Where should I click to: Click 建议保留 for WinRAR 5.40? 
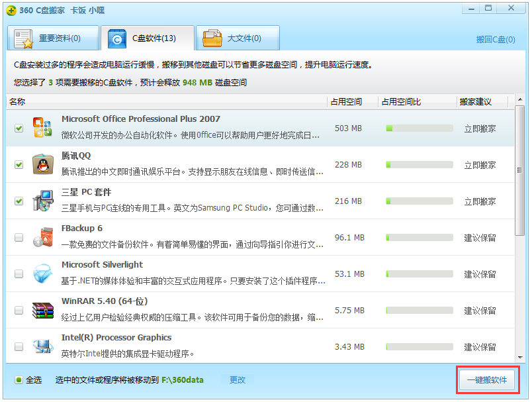pos(480,311)
